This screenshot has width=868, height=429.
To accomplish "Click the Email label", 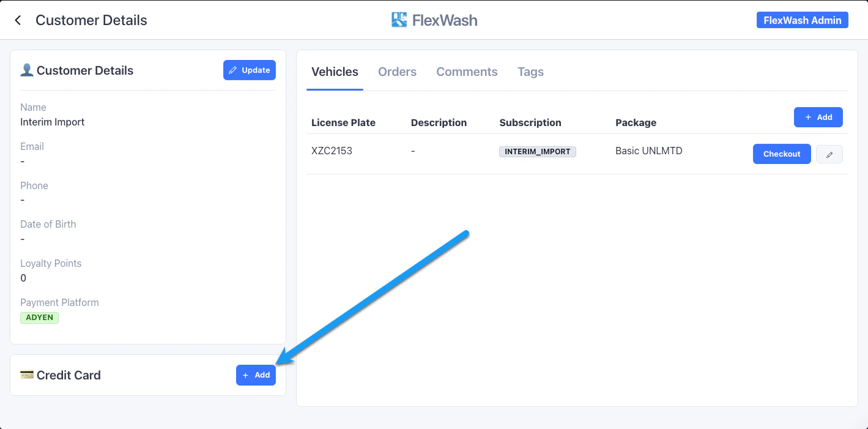I will (32, 146).
